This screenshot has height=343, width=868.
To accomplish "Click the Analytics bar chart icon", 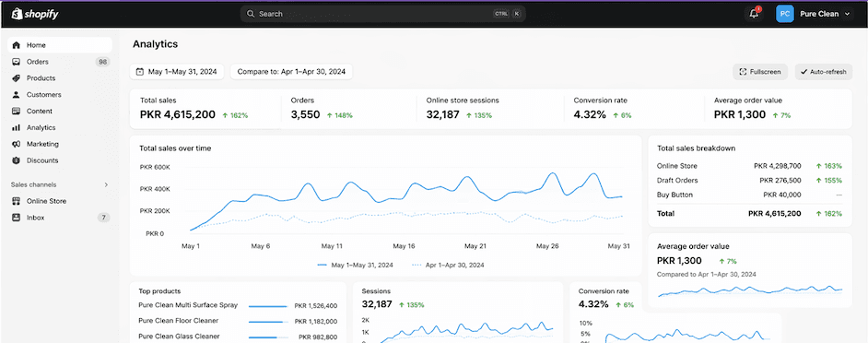I will 16,127.
